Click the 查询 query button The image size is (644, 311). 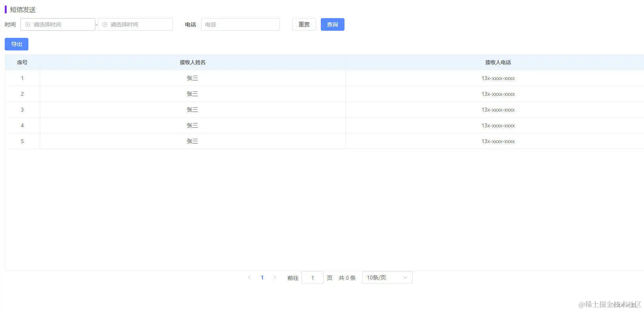tap(333, 24)
